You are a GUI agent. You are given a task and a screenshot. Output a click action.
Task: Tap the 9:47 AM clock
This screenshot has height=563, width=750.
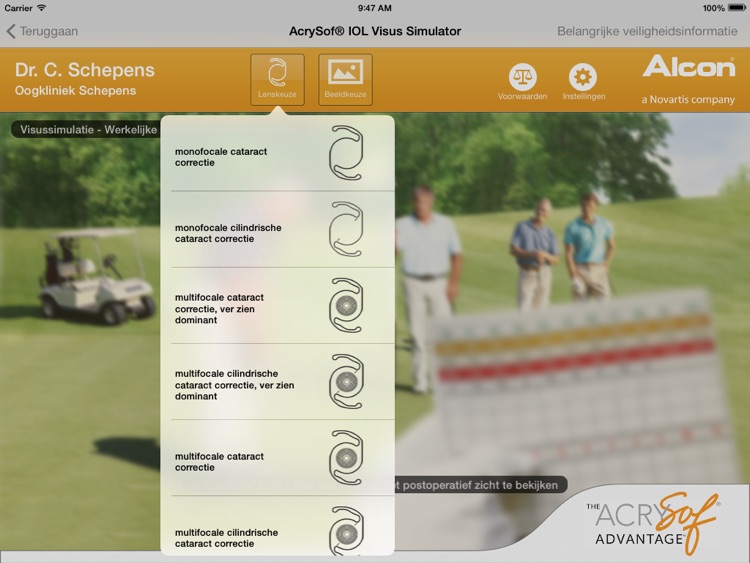(375, 8)
